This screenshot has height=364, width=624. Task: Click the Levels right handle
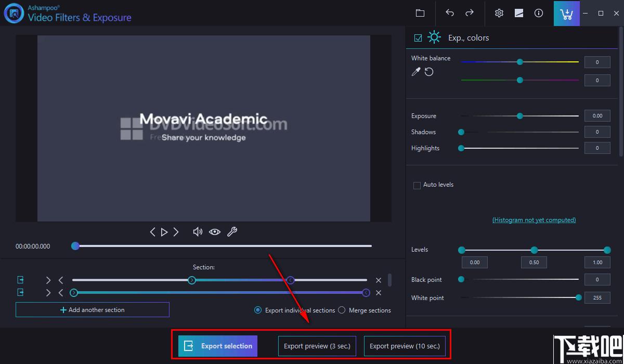click(x=607, y=250)
